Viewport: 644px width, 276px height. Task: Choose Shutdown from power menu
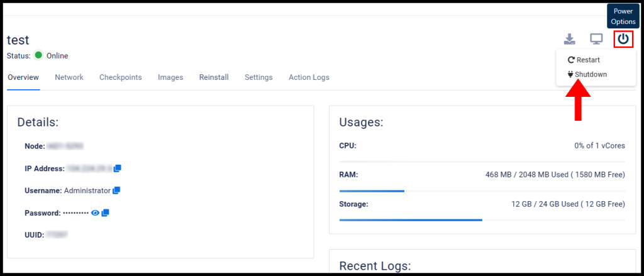pyautogui.click(x=587, y=74)
